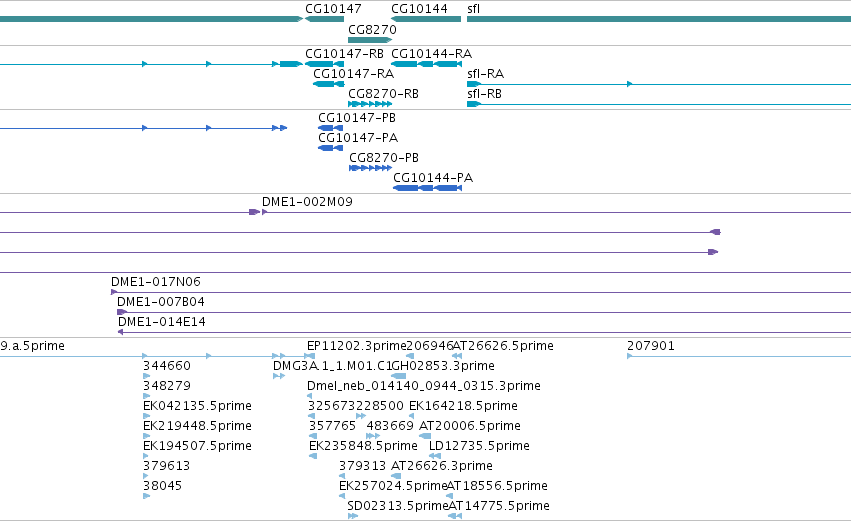Image resolution: width=851 pixels, height=521 pixels.
Task: Select the DME1-017N06 clone label
Action: click(156, 282)
